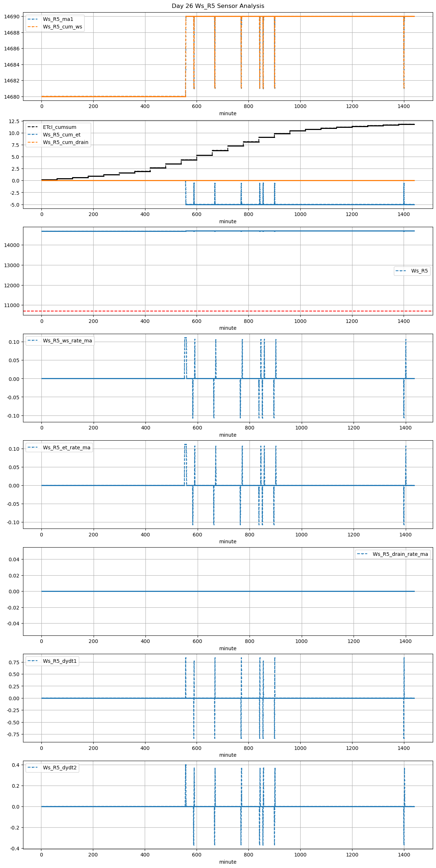
Task: Select the Ws_R5_cum_et legend label
Action: click(x=62, y=135)
